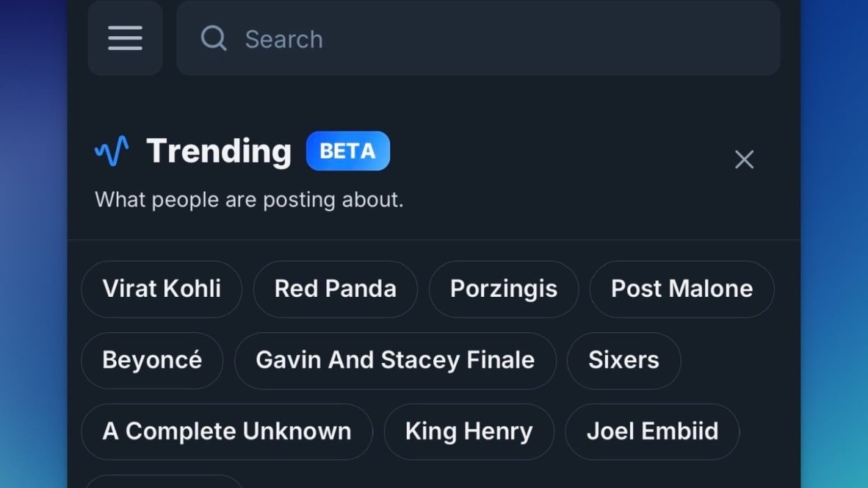The width and height of the screenshot is (868, 488).
Task: Click the BETA badge next to Trending
Action: pyautogui.click(x=348, y=151)
